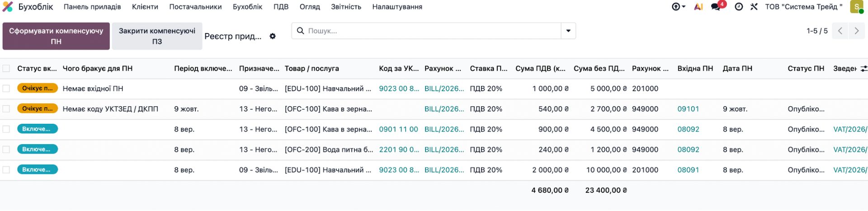The image size is (868, 211).
Task: Sort by Статус вк... column header
Action: pyautogui.click(x=37, y=69)
